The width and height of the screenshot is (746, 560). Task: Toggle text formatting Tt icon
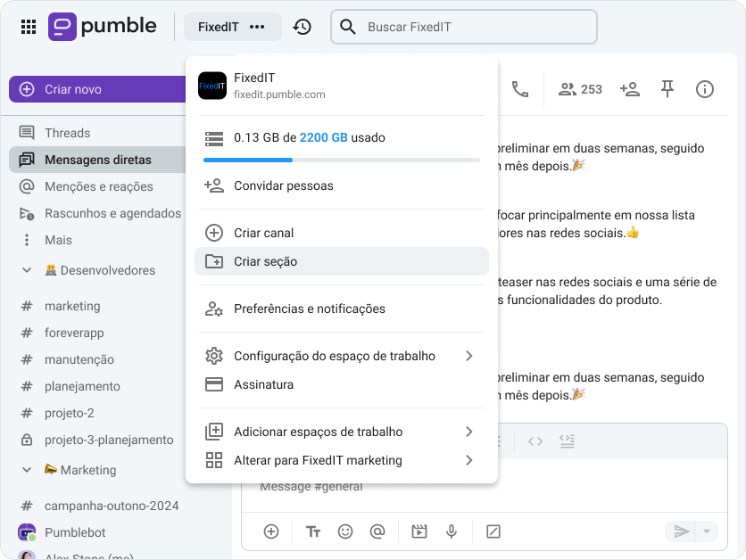(x=313, y=531)
